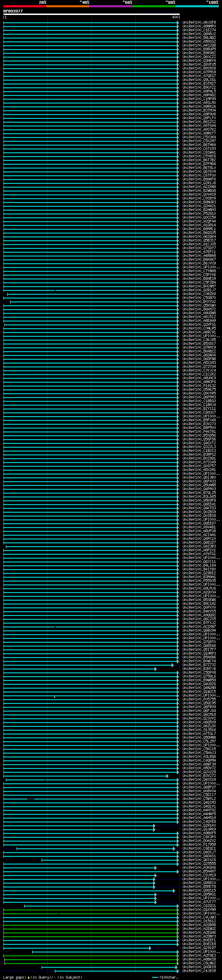Select label UniRef100_C1MP99

click(199, 99)
